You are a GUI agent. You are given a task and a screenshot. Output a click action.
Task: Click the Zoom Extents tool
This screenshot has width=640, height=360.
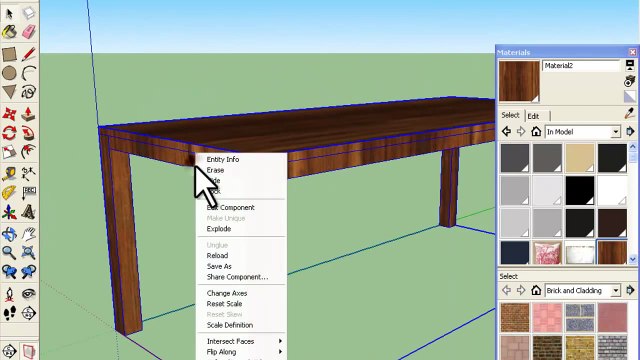(29, 253)
